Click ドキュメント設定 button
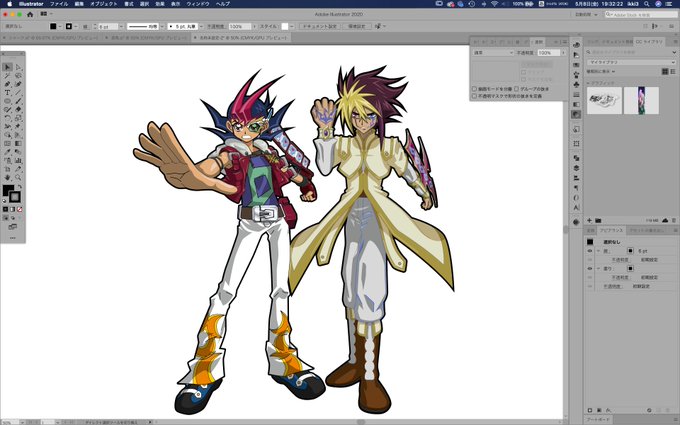The width and height of the screenshot is (680, 425). [x=319, y=26]
